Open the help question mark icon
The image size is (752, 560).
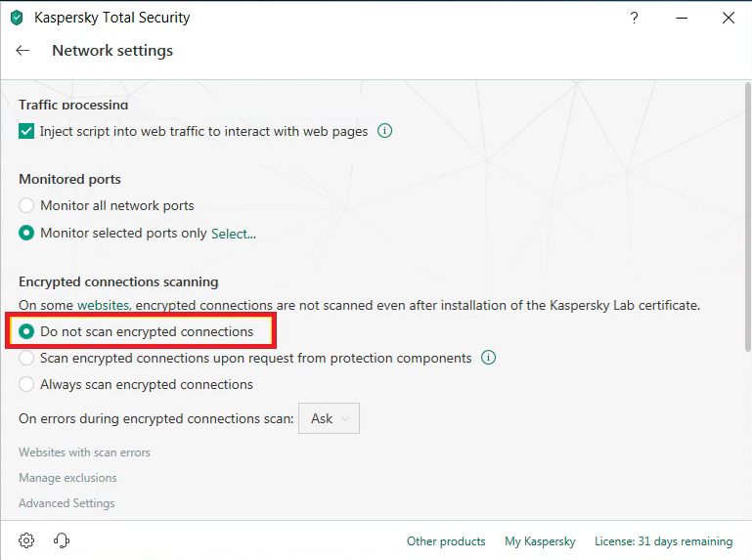(x=634, y=19)
